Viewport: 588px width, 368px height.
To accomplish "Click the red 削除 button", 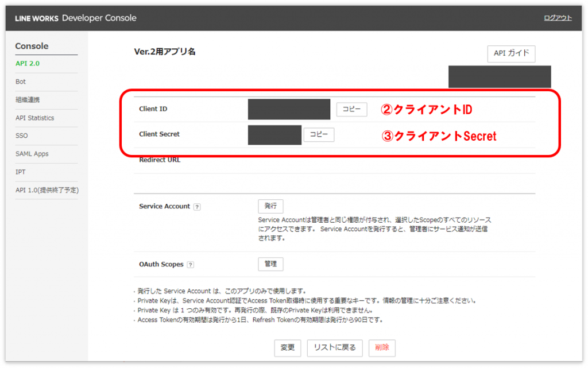I will pos(382,348).
